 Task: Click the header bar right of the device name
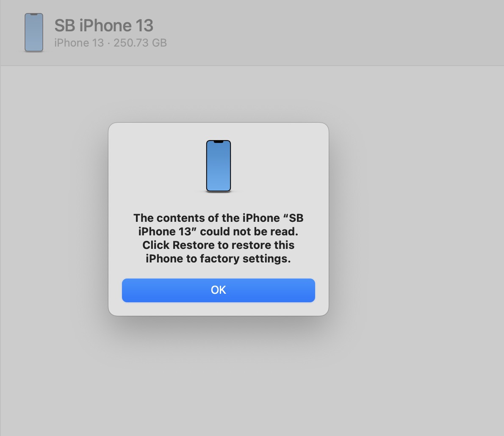click(x=334, y=32)
